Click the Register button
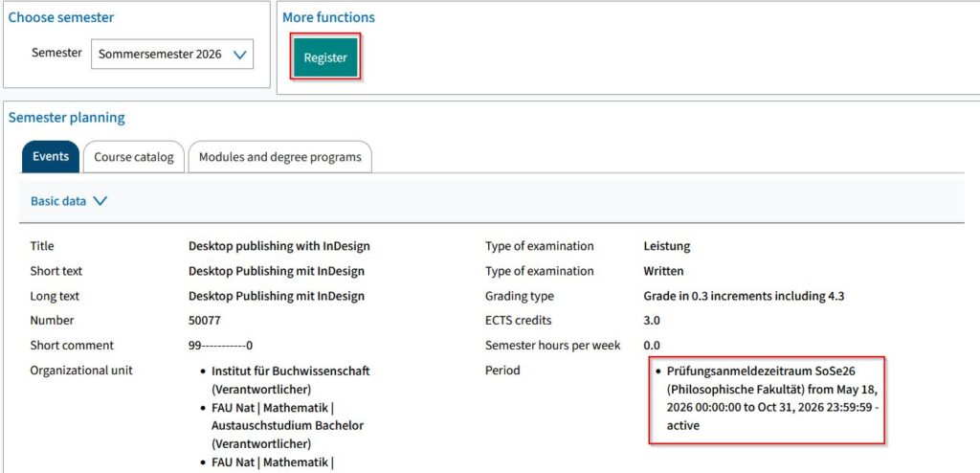 325,57
